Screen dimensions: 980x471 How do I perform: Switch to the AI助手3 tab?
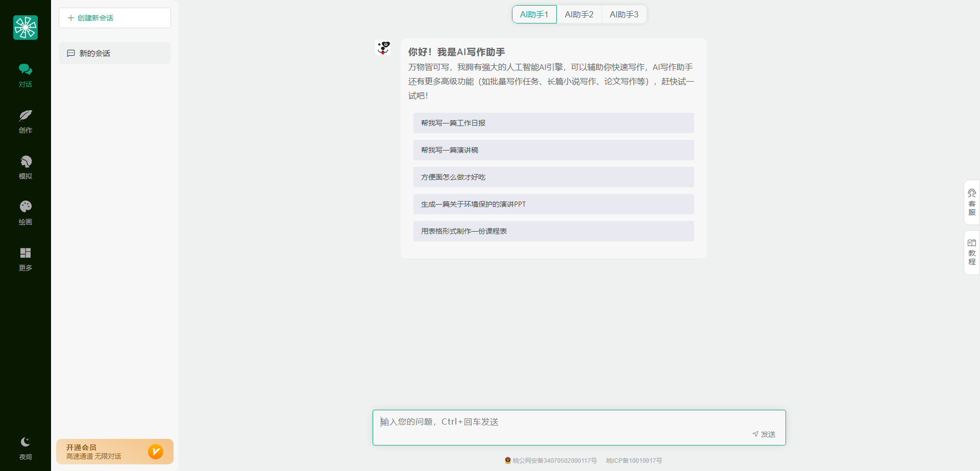pos(624,14)
